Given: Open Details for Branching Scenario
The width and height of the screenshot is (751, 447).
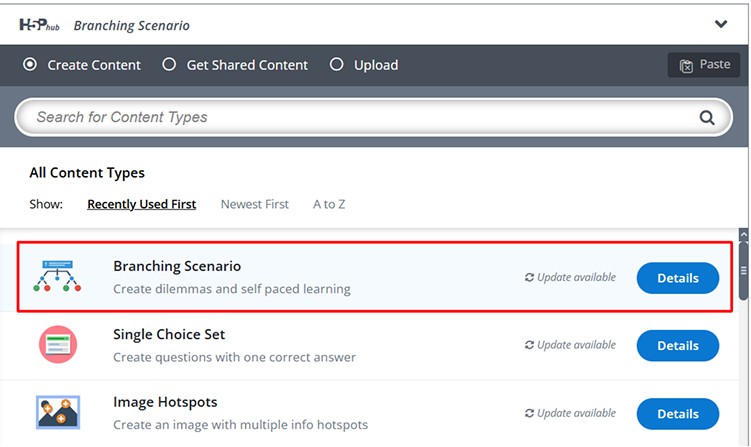Looking at the screenshot, I should (x=678, y=278).
